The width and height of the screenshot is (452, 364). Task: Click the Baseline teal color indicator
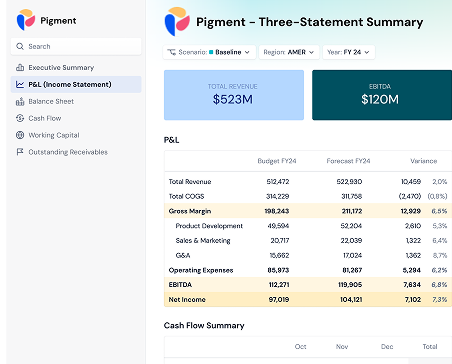(x=211, y=52)
